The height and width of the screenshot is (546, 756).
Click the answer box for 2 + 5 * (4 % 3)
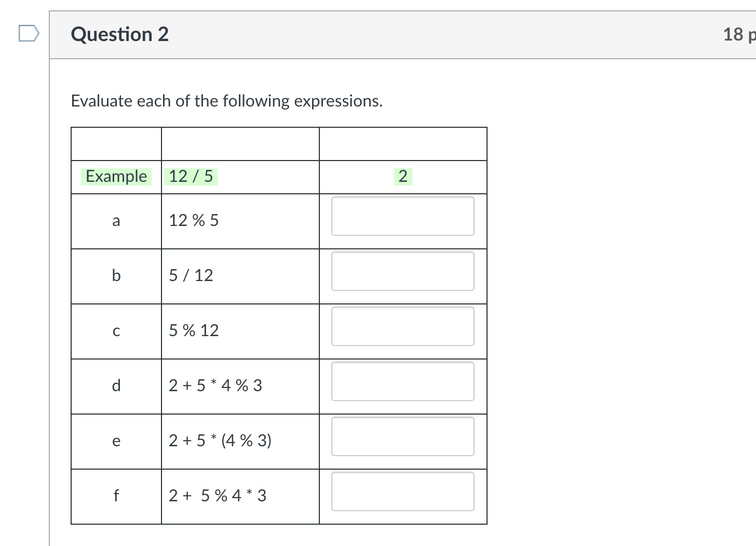pyautogui.click(x=403, y=436)
